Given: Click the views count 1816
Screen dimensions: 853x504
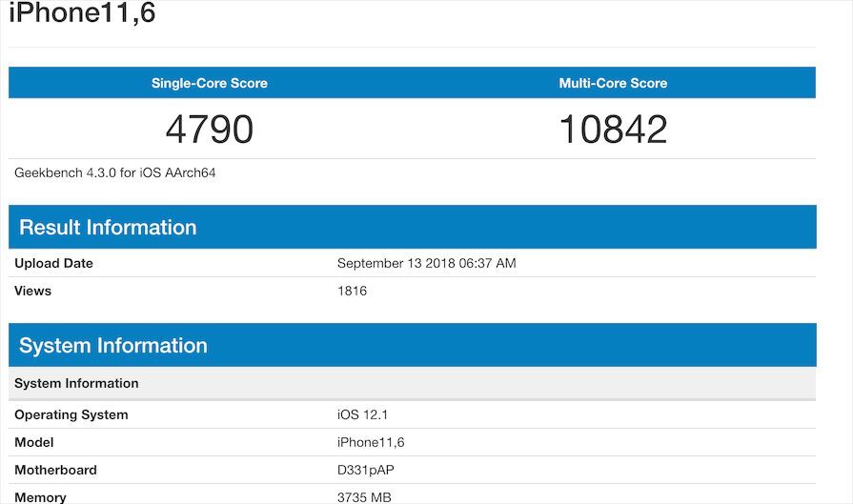Looking at the screenshot, I should 352,291.
